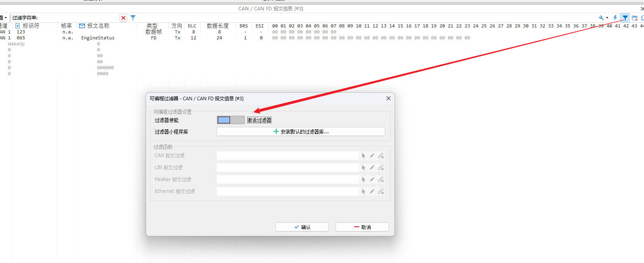Viewport: 644px width, 263px height.
Task: Click the lightning bolt toolbar icon
Action: click(615, 18)
